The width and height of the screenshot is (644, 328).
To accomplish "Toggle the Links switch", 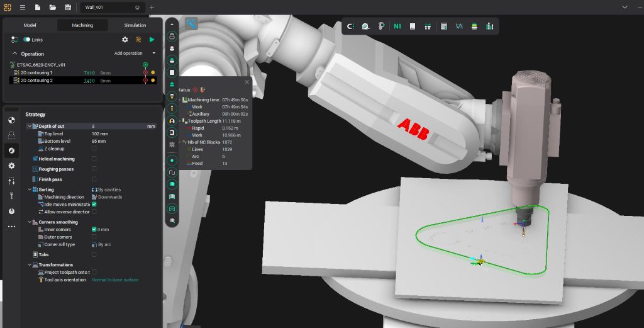I will click(26, 40).
